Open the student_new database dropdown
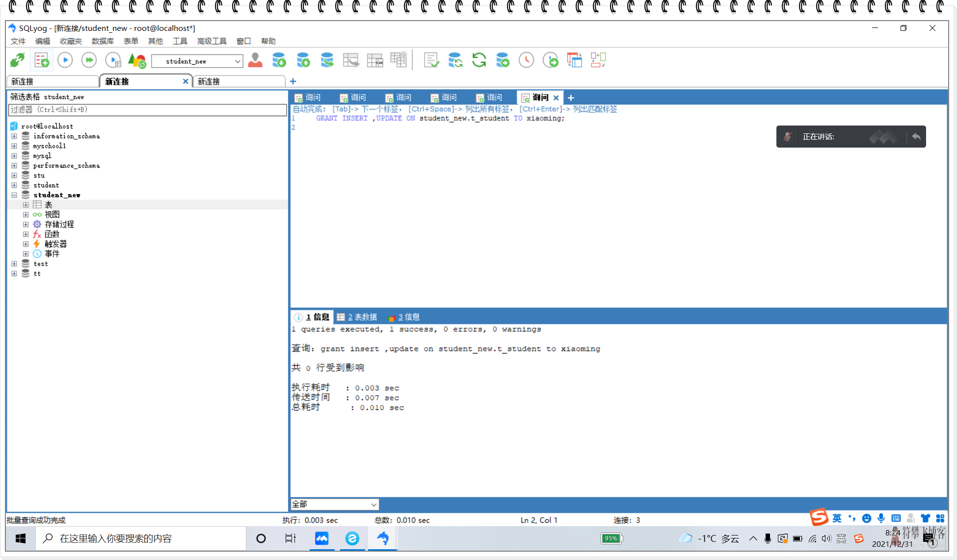The width and height of the screenshot is (957, 560). pos(197,61)
